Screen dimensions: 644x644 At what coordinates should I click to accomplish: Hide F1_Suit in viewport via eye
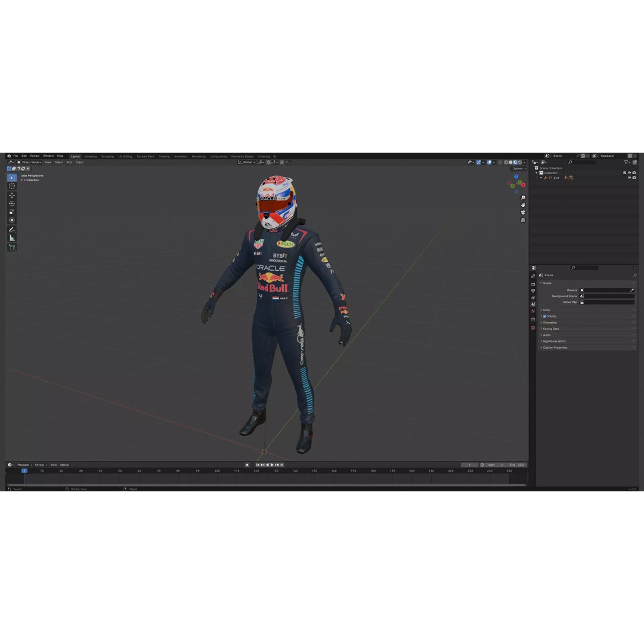(x=629, y=178)
